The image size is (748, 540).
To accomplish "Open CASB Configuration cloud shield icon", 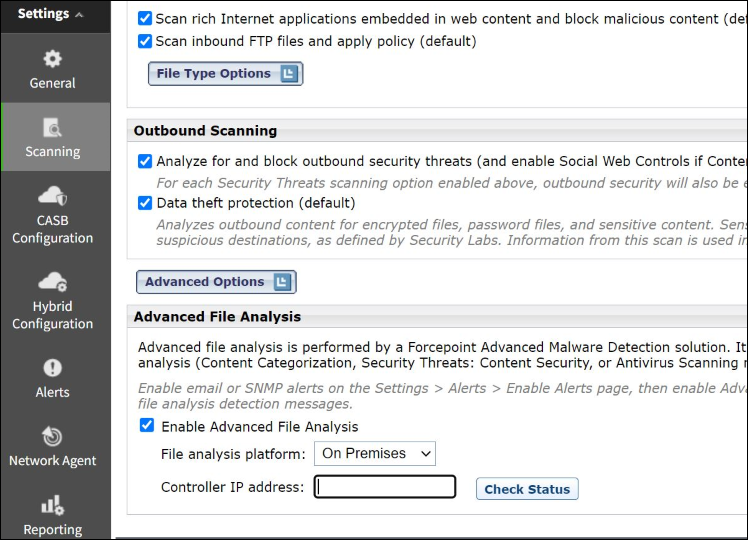I will (52, 196).
